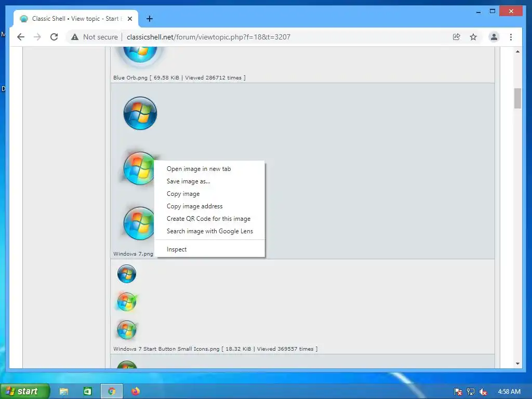Launch Firefox from the taskbar
This screenshot has width=532, height=399.
pyautogui.click(x=136, y=391)
